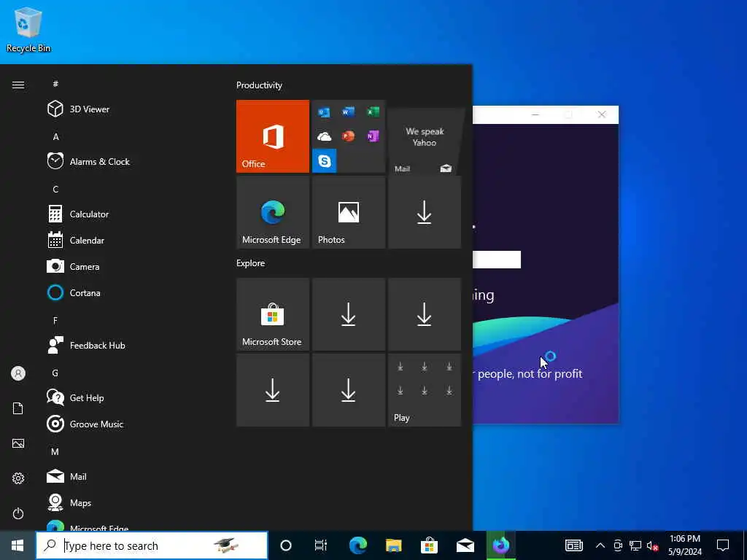Image resolution: width=747 pixels, height=560 pixels.
Task: Click the Office tile
Action: pyautogui.click(x=273, y=136)
